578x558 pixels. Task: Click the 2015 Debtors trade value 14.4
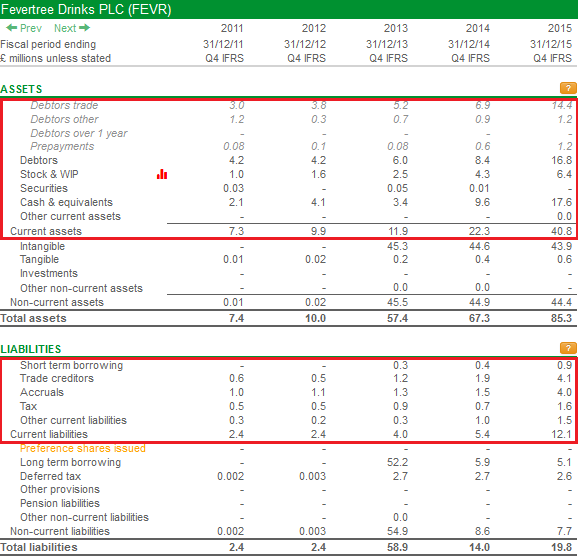[562, 105]
